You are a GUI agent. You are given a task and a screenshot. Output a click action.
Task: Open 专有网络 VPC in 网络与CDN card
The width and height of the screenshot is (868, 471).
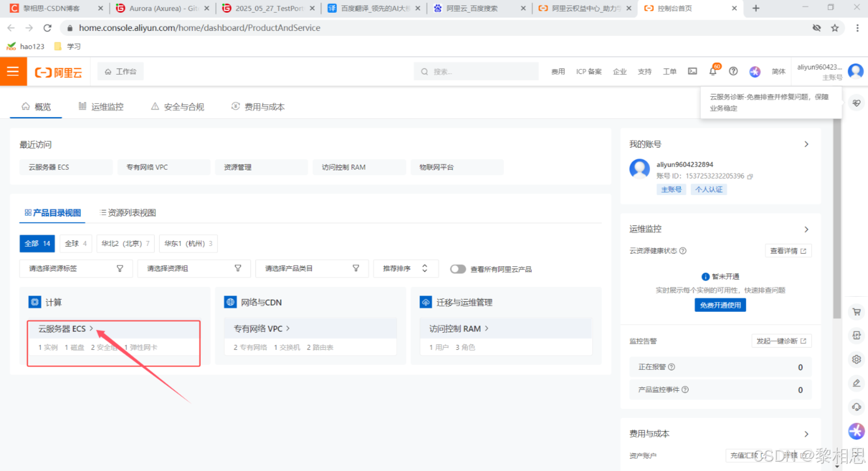click(x=261, y=329)
